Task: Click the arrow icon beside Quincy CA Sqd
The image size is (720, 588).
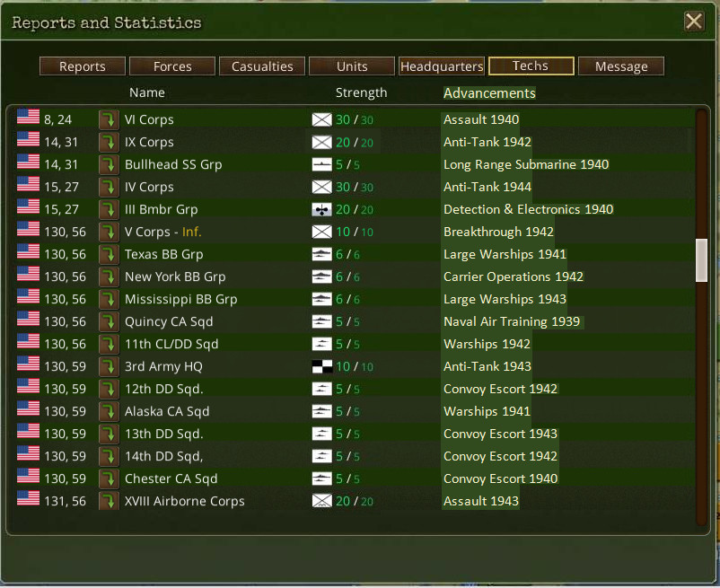Action: click(109, 321)
